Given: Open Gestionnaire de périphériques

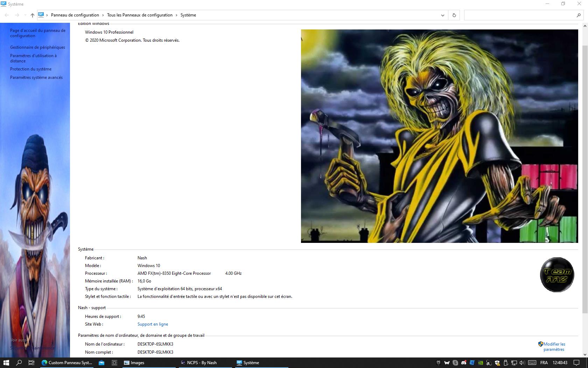Looking at the screenshot, I should [37, 47].
